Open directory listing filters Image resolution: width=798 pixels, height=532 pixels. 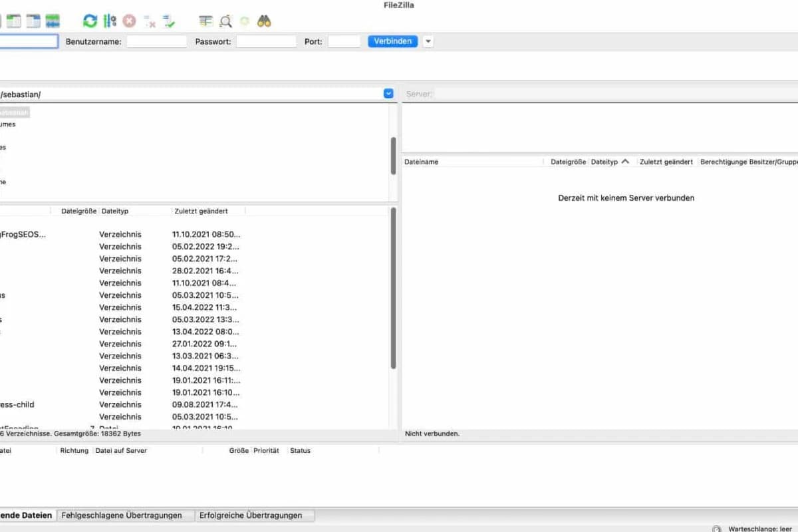207,21
